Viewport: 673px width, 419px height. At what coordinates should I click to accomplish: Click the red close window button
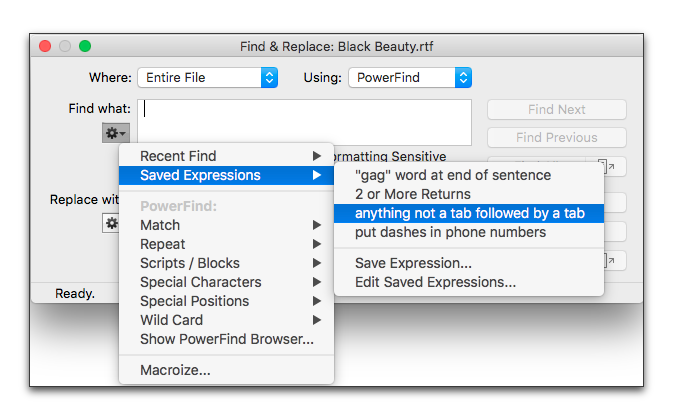coord(45,46)
